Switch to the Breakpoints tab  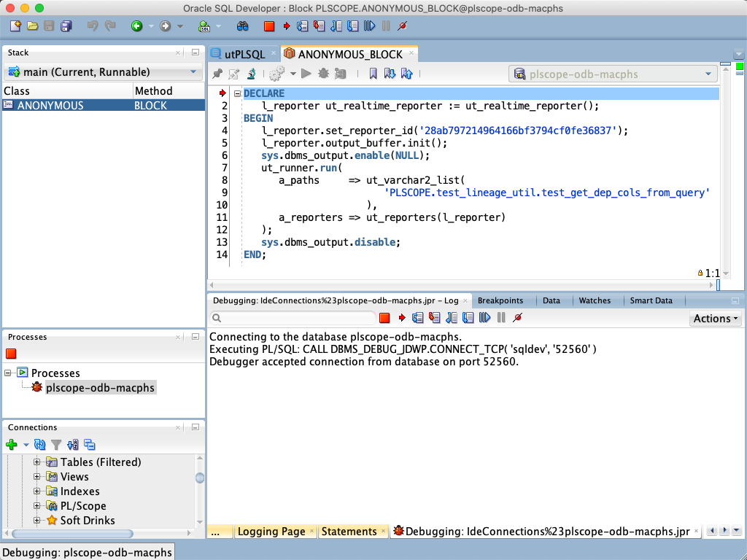pos(502,300)
